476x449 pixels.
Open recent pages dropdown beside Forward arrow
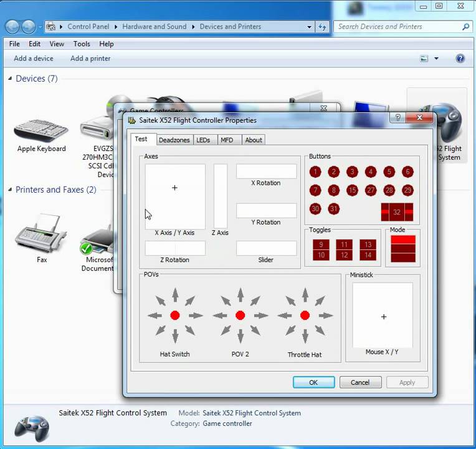click(x=40, y=27)
